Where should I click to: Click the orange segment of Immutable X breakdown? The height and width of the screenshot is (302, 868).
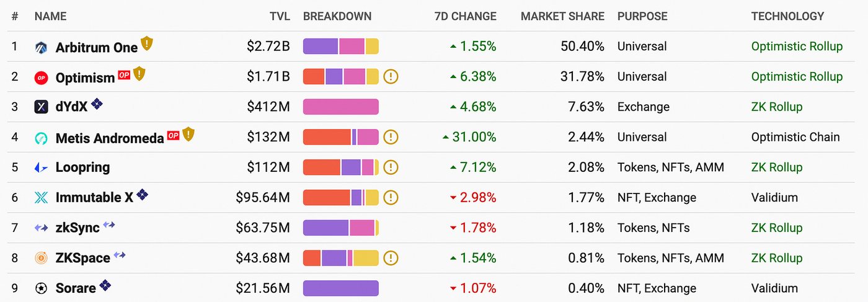click(x=327, y=198)
